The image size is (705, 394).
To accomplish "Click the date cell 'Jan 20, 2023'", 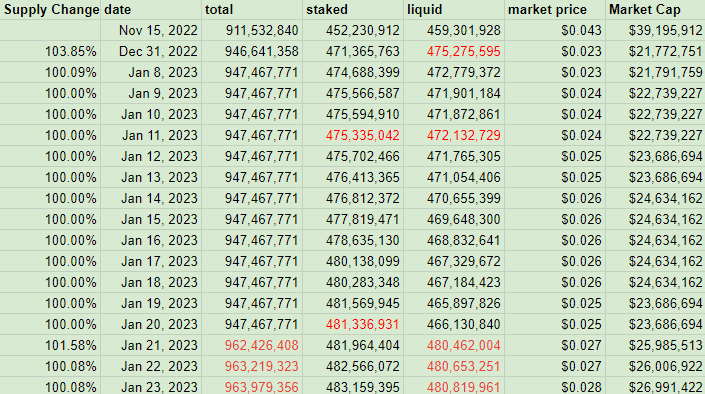I will 151,324.
